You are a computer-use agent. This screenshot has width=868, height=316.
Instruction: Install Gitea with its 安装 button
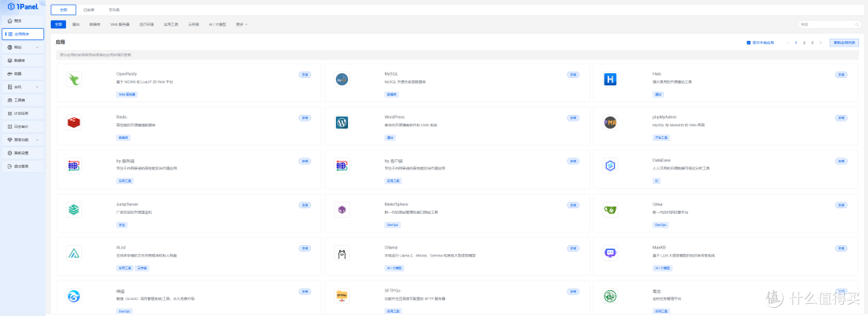click(841, 205)
